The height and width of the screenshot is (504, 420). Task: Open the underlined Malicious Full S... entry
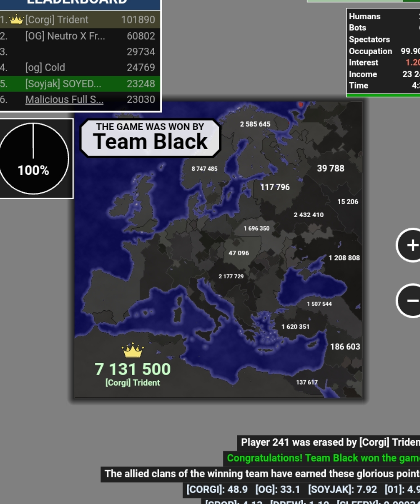coord(64,100)
